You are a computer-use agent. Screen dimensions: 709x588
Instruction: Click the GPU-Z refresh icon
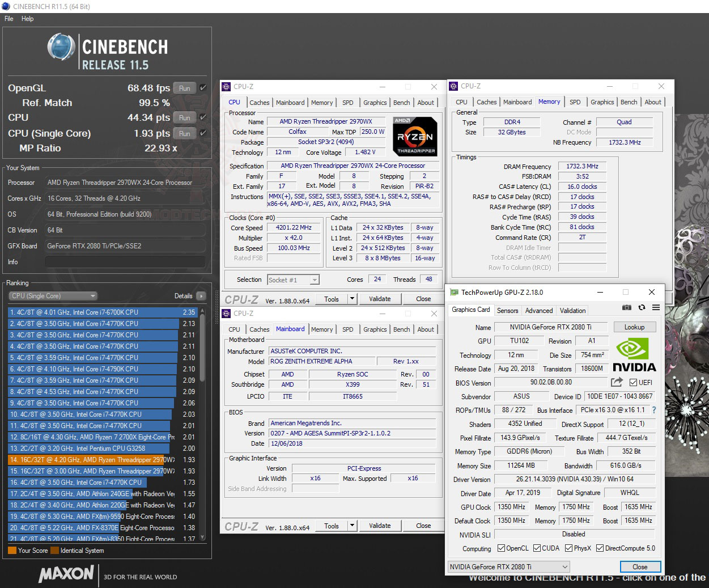(x=642, y=307)
